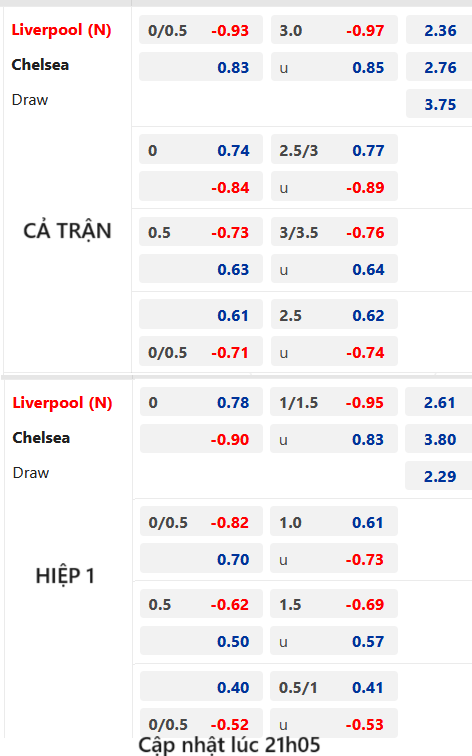Choose over 2.5/3 odds 0.77

(334, 149)
